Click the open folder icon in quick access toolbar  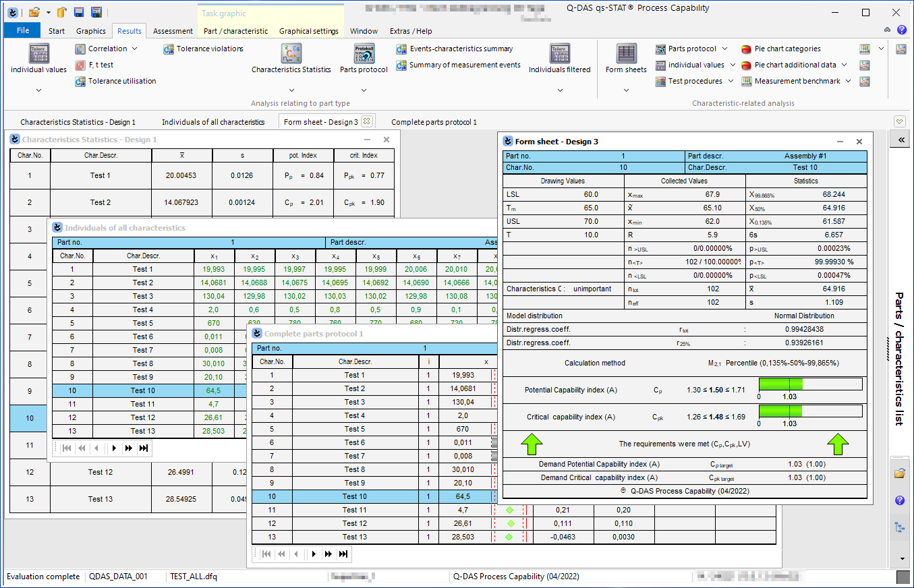coord(35,12)
